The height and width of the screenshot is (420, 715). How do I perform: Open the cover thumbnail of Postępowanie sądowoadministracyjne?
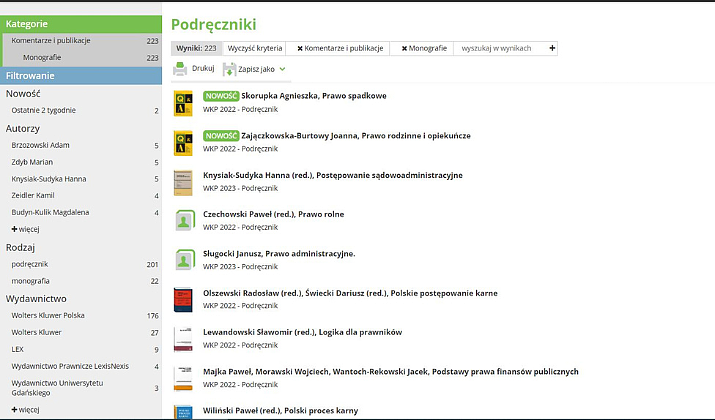(183, 180)
